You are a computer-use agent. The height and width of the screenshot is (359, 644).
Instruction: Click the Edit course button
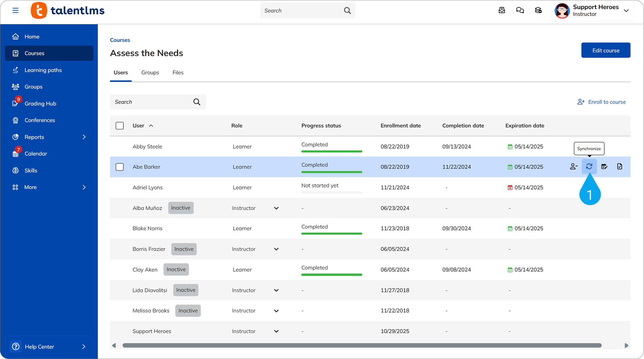pos(606,50)
